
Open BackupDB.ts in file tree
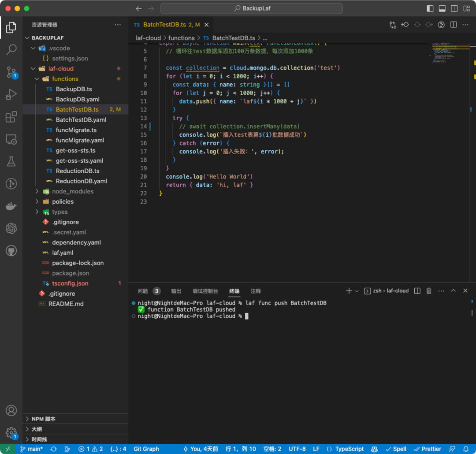[74, 89]
